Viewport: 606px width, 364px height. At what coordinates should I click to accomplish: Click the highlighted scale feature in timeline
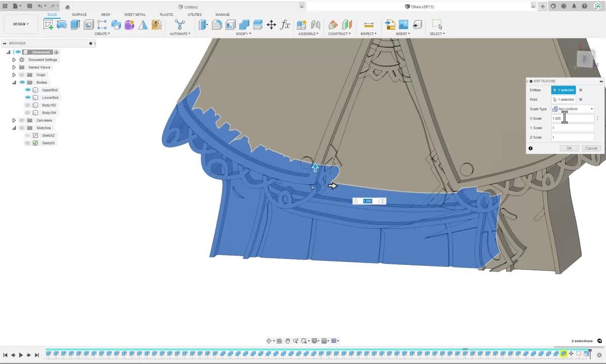tap(563, 354)
